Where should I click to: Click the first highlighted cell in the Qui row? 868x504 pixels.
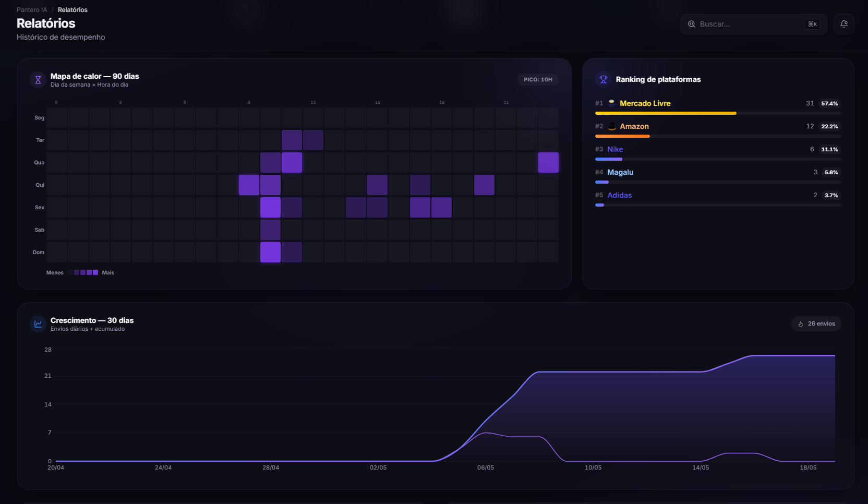tap(249, 185)
